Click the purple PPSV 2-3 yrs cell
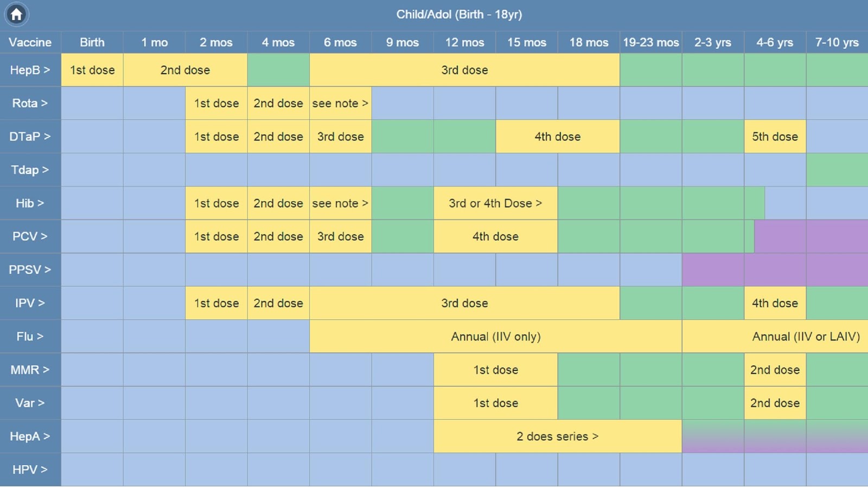Screen dimensions: 868x488 click(713, 269)
